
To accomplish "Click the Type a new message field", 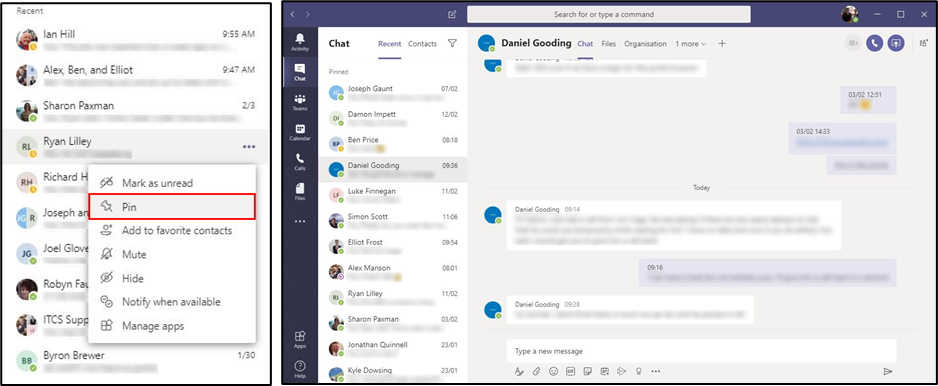I will 701,351.
